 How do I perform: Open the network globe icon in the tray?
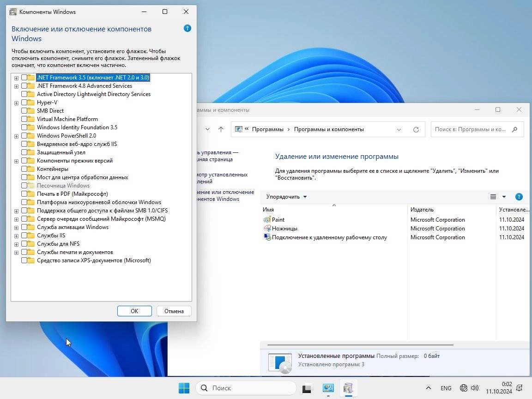tap(464, 388)
